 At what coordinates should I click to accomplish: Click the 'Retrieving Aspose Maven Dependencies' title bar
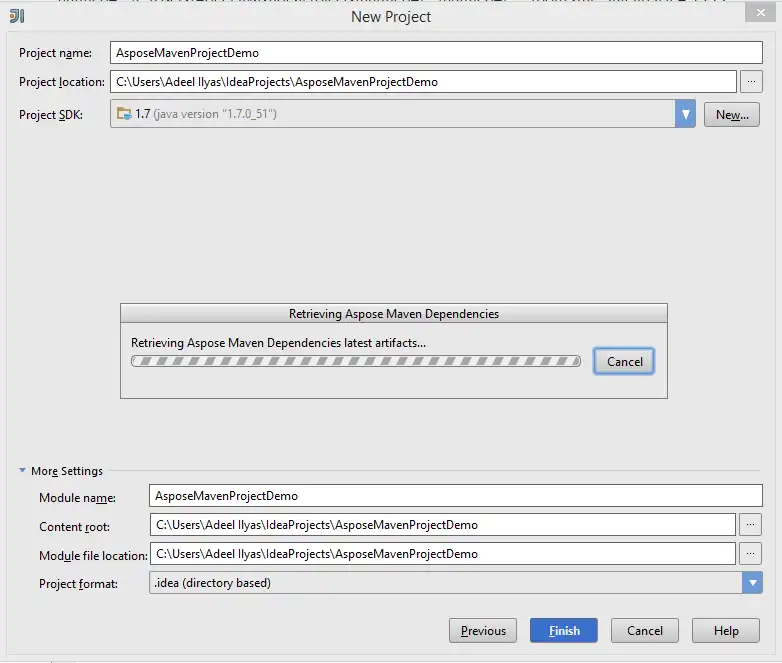tap(393, 313)
